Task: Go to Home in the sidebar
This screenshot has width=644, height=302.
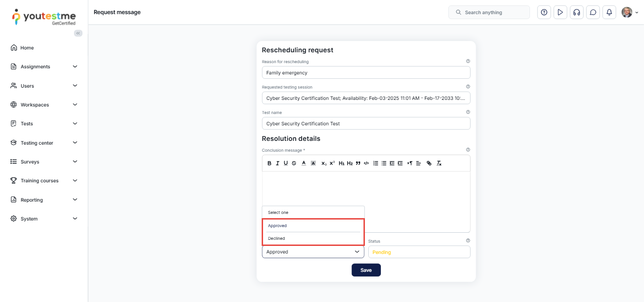Action: pyautogui.click(x=27, y=48)
